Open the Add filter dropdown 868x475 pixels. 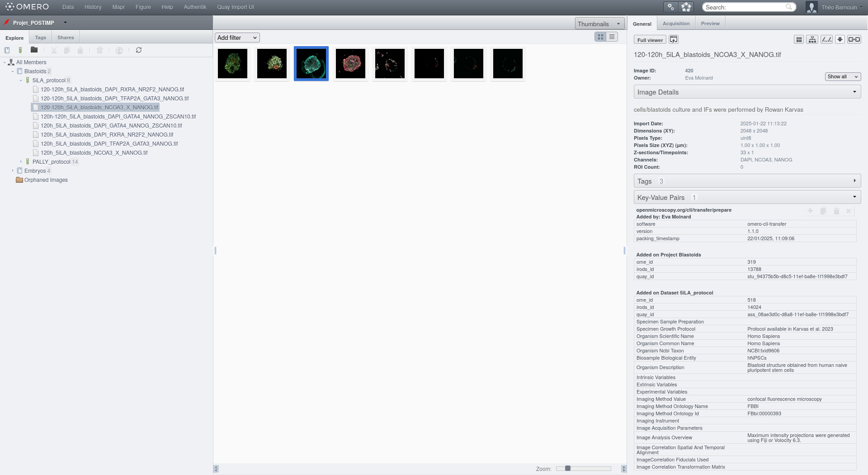pyautogui.click(x=237, y=38)
